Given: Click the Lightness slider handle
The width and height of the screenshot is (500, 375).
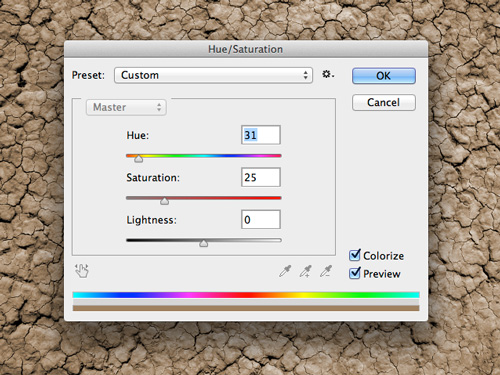Looking at the screenshot, I should (x=203, y=243).
